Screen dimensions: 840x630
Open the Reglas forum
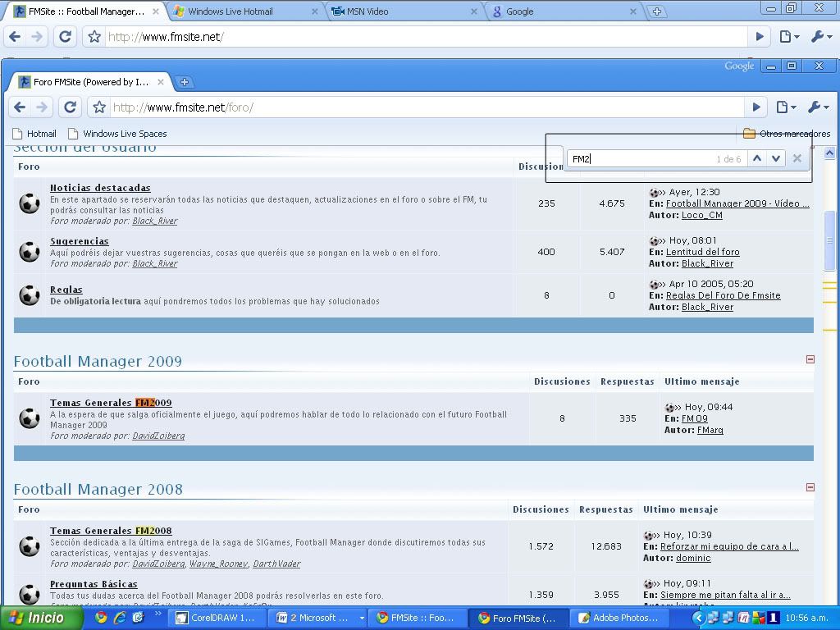(x=66, y=290)
